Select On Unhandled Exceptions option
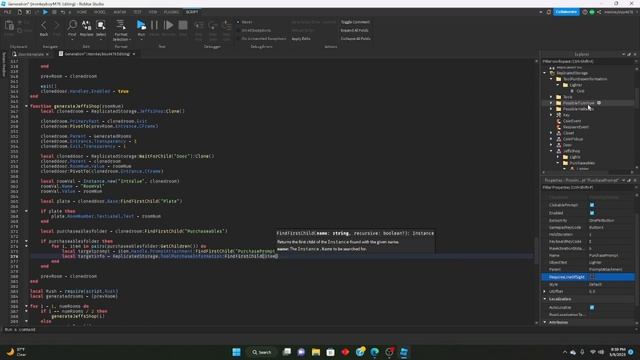Viewport: 640px width, 360px height. point(261,39)
